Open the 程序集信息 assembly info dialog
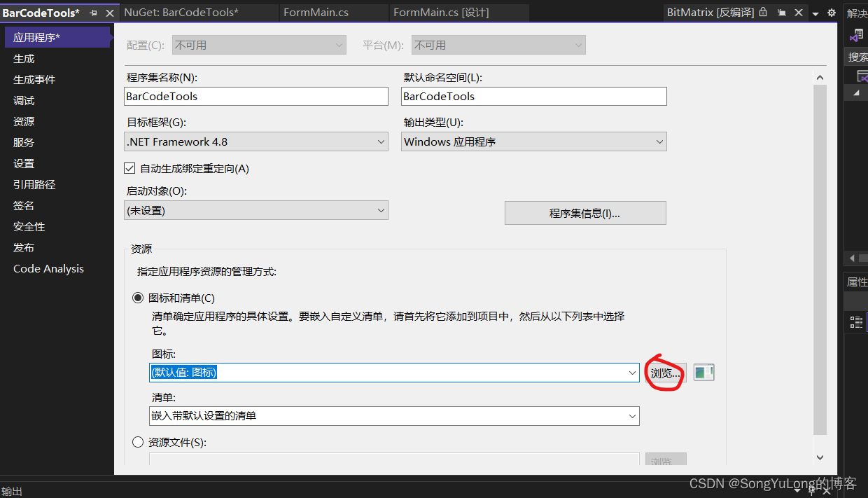Screen dimensions: 868x498 coord(585,212)
